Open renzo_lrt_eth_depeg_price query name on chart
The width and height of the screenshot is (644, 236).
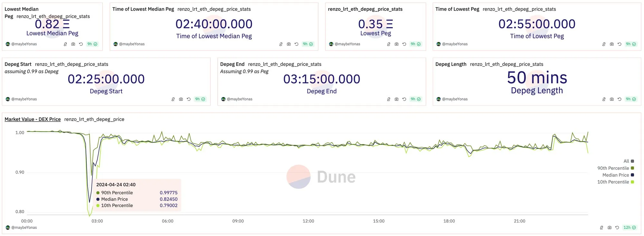click(x=94, y=119)
